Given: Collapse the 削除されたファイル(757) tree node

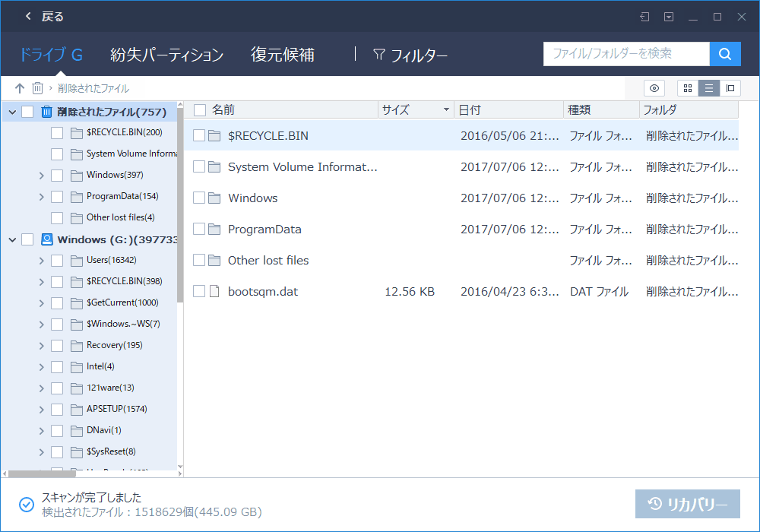Looking at the screenshot, I should 12,112.
